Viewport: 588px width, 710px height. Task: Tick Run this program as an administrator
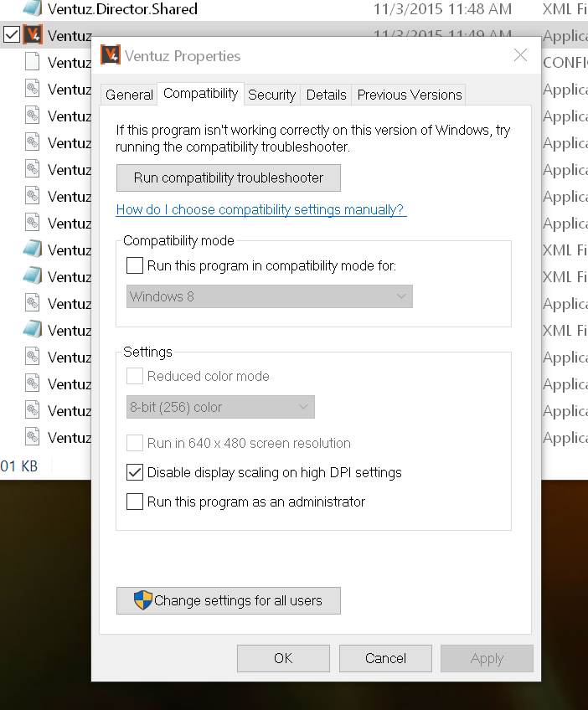(135, 502)
